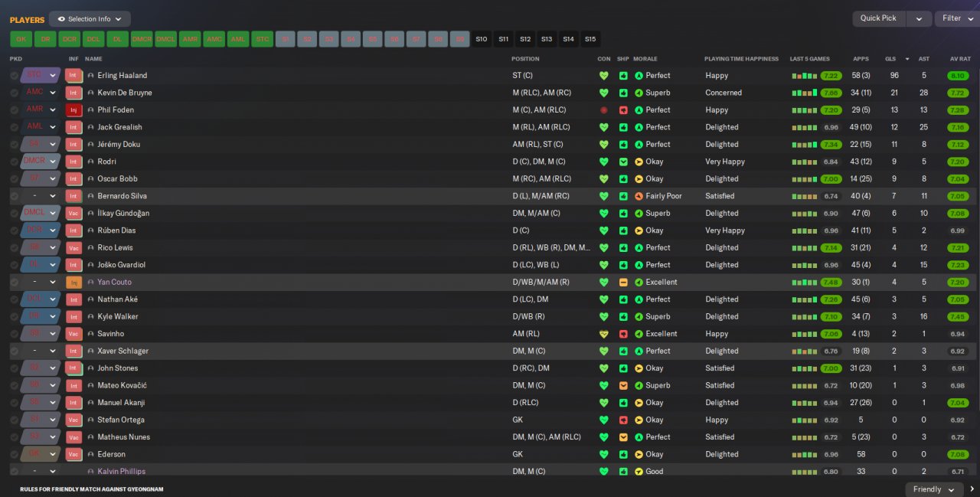Sort by the GLS column header
The height and width of the screenshot is (497, 980).
tap(890, 59)
